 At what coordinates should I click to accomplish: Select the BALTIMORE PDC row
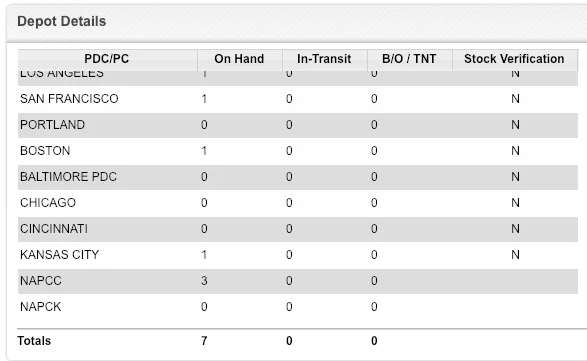(x=298, y=177)
